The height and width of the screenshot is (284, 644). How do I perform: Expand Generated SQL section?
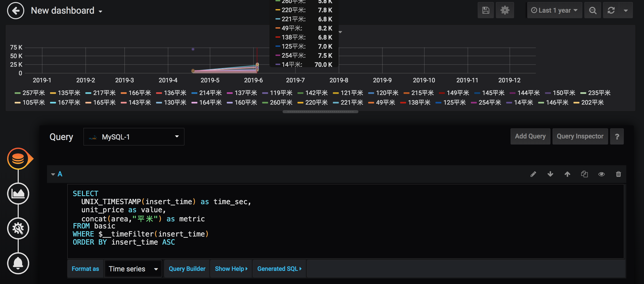point(279,269)
